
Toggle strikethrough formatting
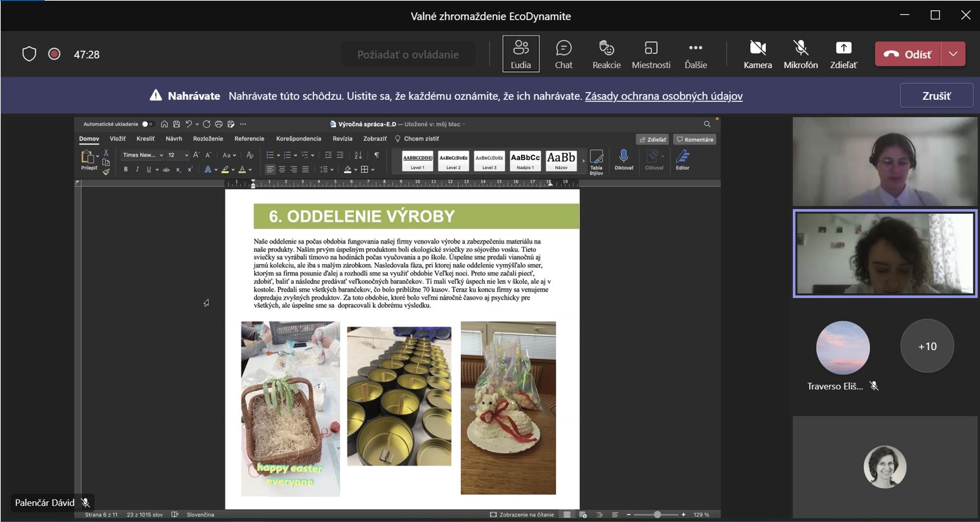pyautogui.click(x=166, y=170)
